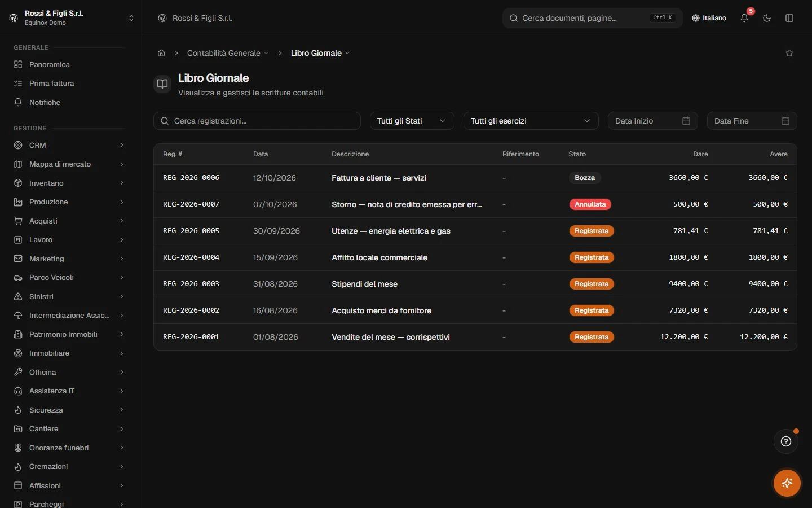Focus the Cerca registrazioni search field
812x508 pixels.
(257, 121)
